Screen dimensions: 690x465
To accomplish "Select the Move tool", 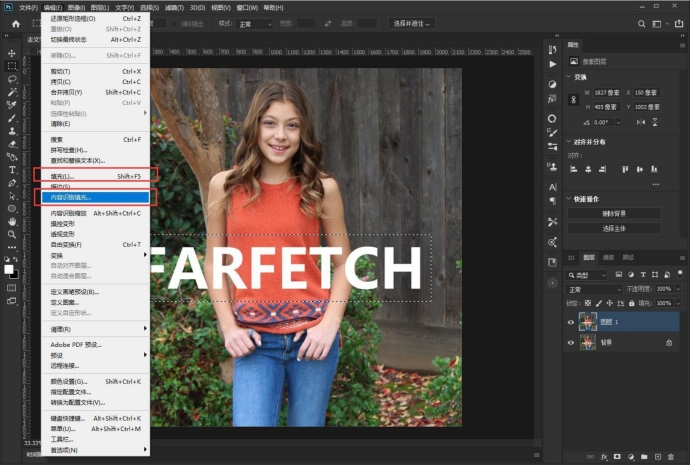I will pyautogui.click(x=12, y=53).
